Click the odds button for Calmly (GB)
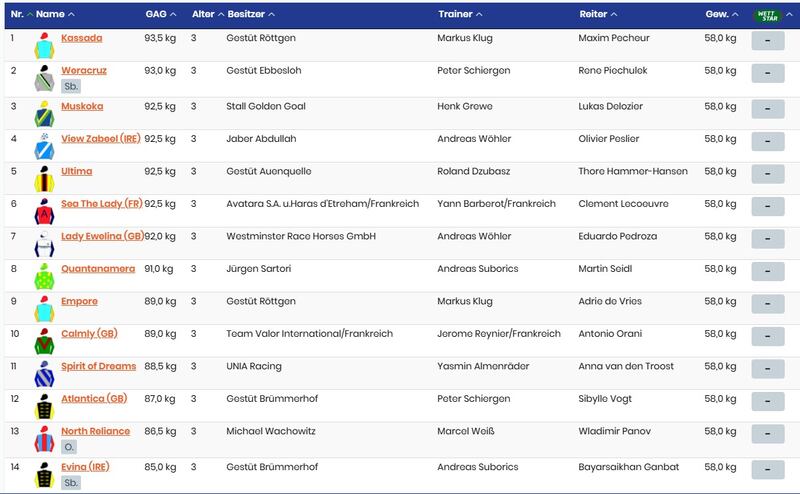This screenshot has height=494, width=800. 768,336
